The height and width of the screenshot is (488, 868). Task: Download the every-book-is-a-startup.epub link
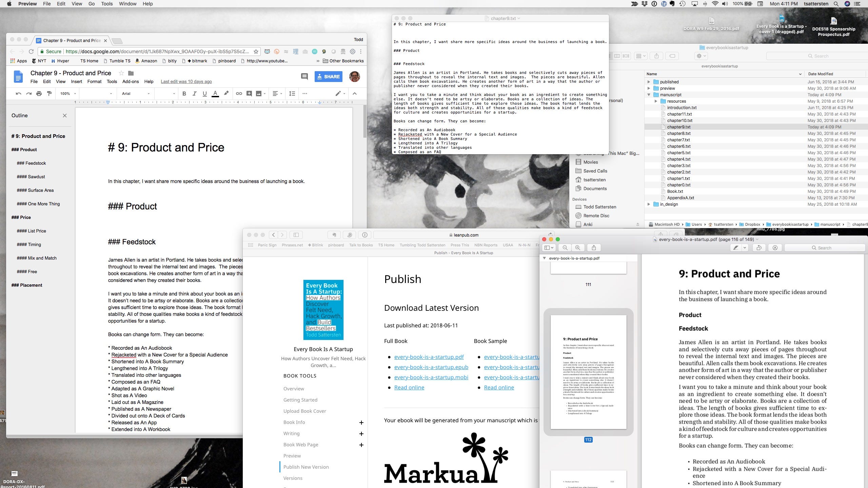pos(431,367)
